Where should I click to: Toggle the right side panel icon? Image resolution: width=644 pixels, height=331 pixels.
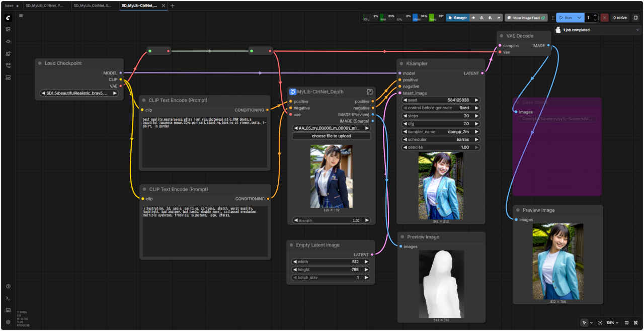(x=635, y=18)
